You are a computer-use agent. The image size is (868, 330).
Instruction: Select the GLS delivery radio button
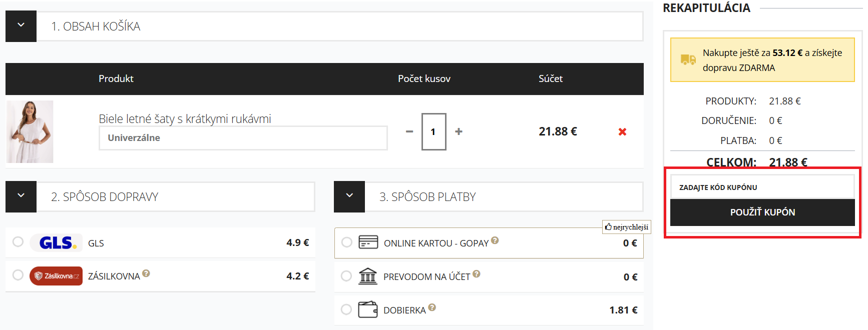click(x=18, y=242)
